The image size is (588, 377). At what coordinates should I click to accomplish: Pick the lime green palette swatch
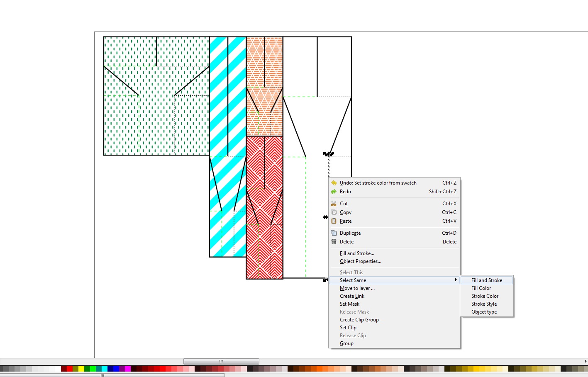tap(93, 369)
